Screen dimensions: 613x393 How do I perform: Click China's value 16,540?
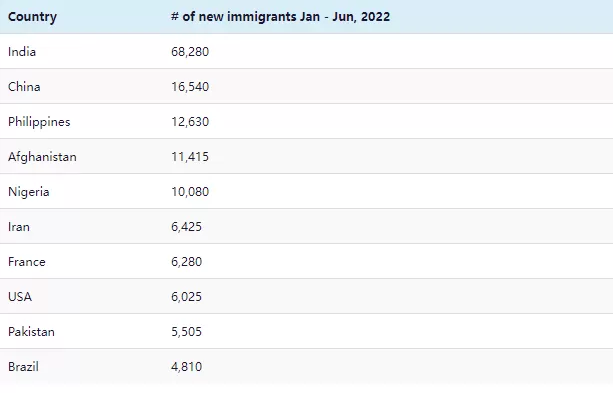tap(190, 86)
